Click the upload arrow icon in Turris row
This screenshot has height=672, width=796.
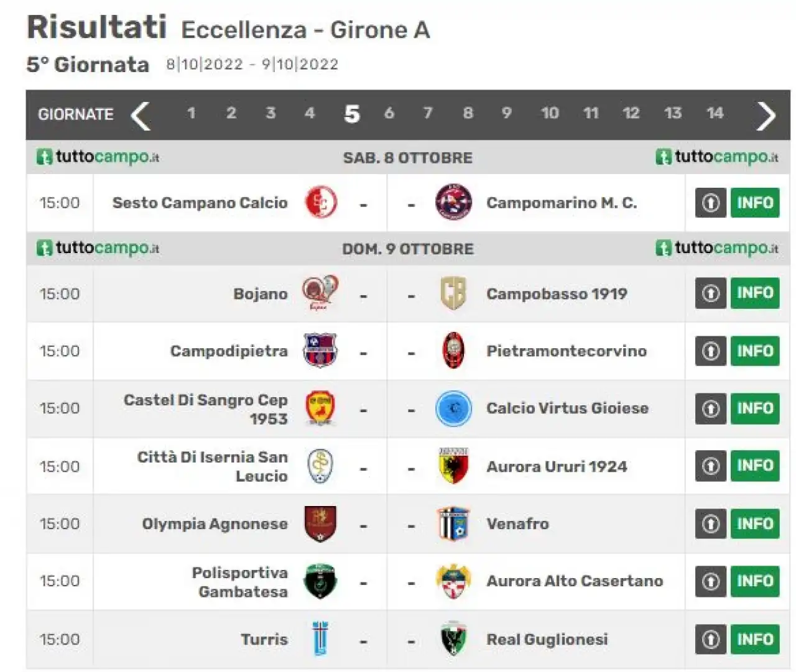point(711,639)
